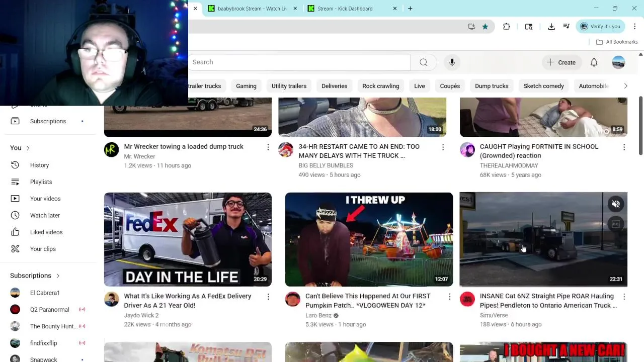Viewport: 644px width, 362px height.
Task: Play the FedEx Day in the Life thumbnail
Action: tap(188, 239)
